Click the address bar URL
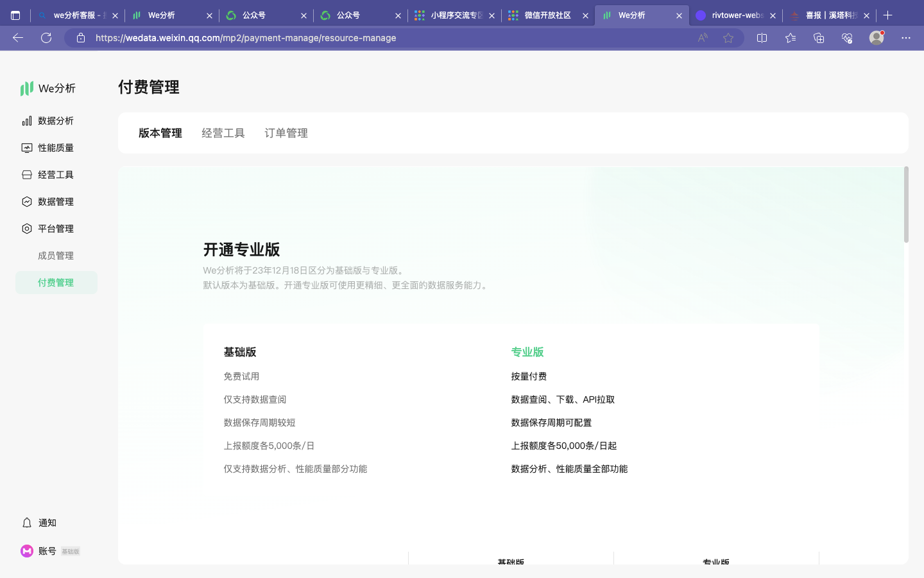Image resolution: width=924 pixels, height=578 pixels. pos(246,38)
